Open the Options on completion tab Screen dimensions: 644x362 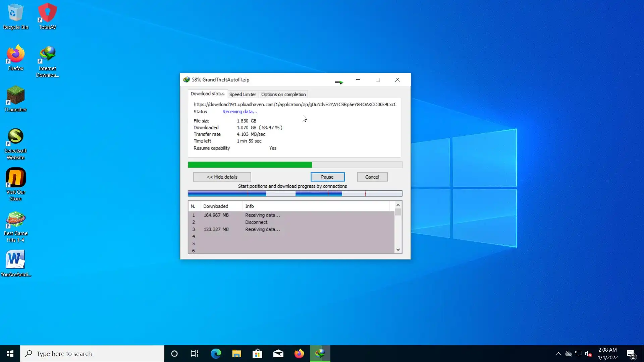tap(283, 95)
